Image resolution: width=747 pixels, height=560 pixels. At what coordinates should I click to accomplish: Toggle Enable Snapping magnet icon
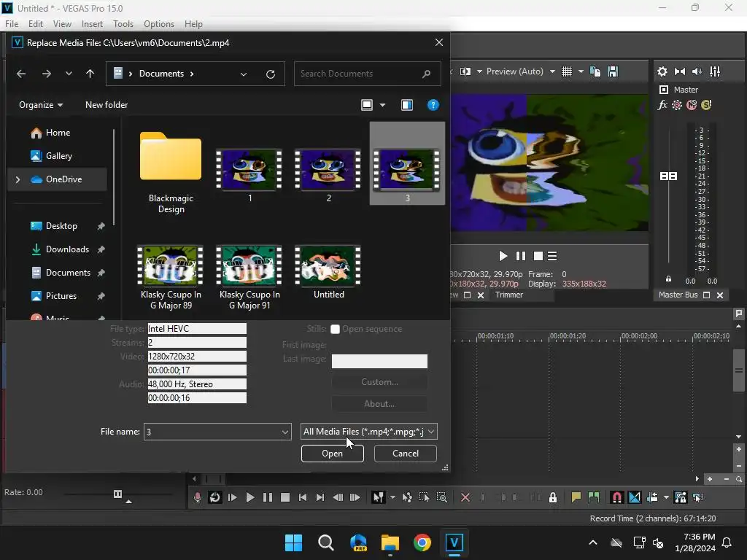[x=617, y=497]
